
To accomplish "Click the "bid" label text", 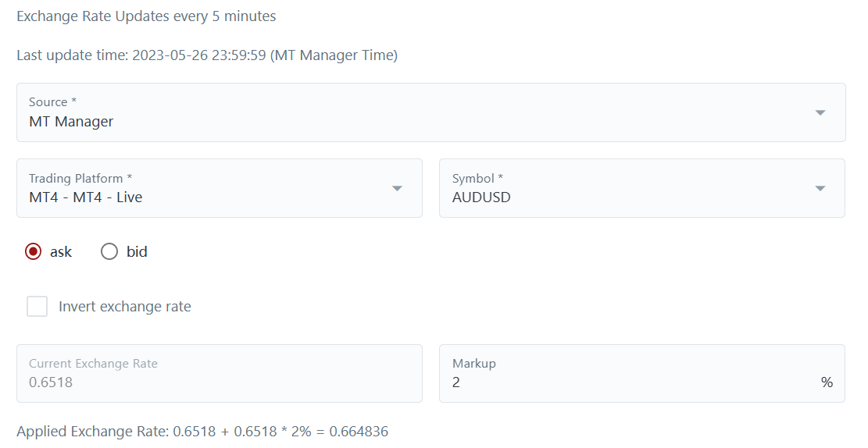I will tap(137, 251).
